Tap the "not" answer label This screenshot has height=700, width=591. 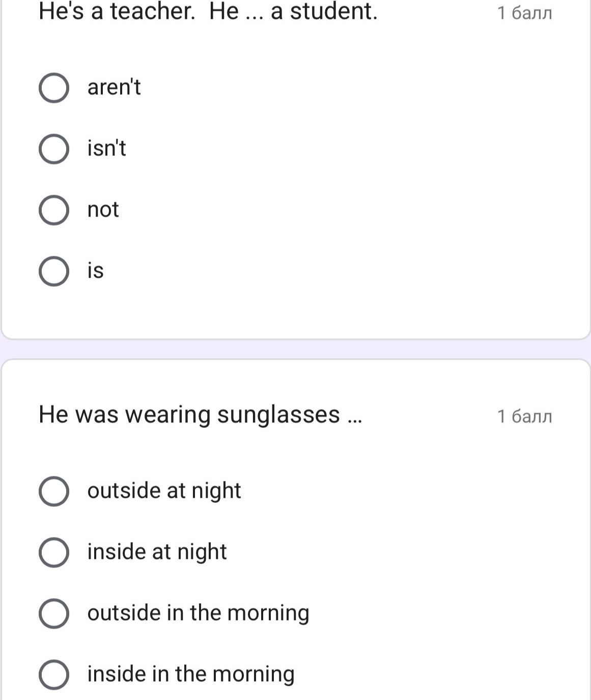point(103,209)
